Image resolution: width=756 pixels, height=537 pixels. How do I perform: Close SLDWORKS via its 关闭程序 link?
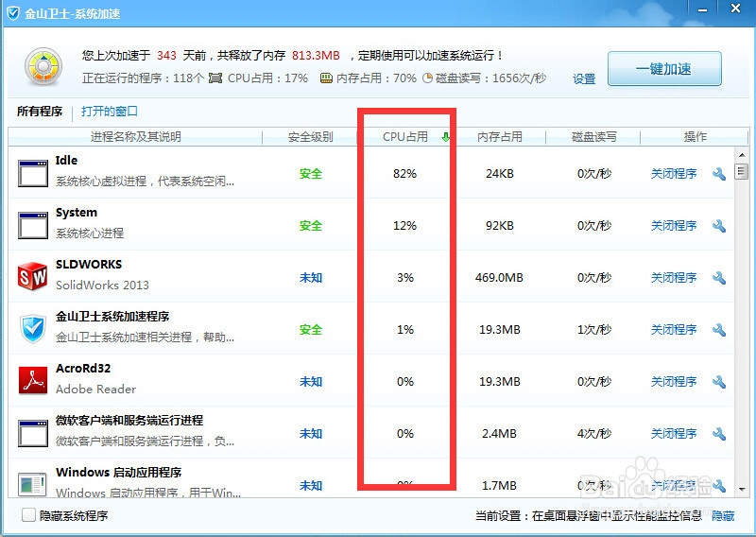(x=674, y=278)
